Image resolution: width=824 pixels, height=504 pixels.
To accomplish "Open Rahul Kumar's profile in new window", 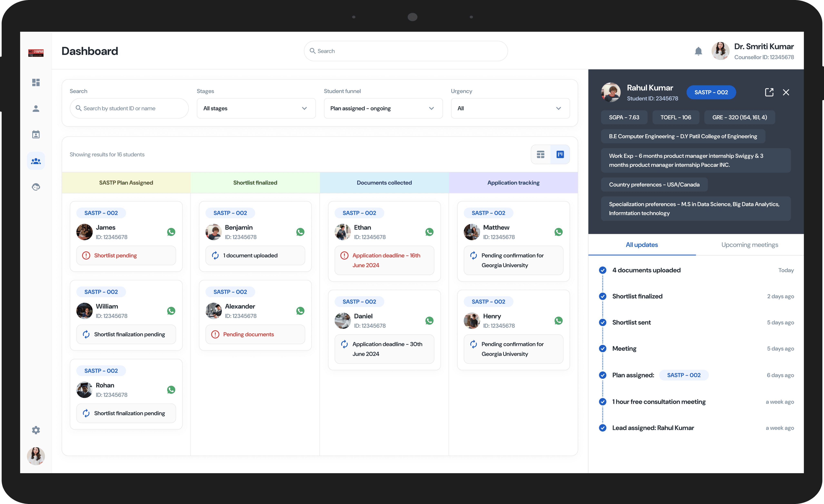I will coord(769,92).
